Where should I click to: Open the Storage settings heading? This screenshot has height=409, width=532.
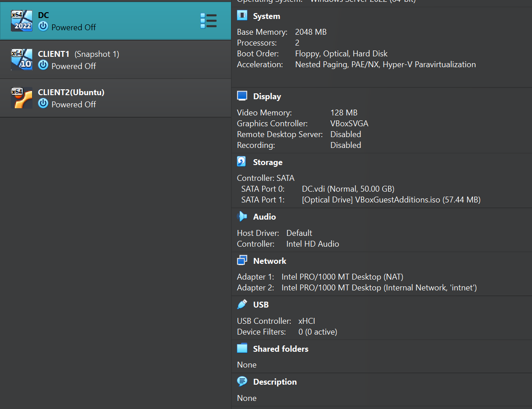click(x=268, y=162)
